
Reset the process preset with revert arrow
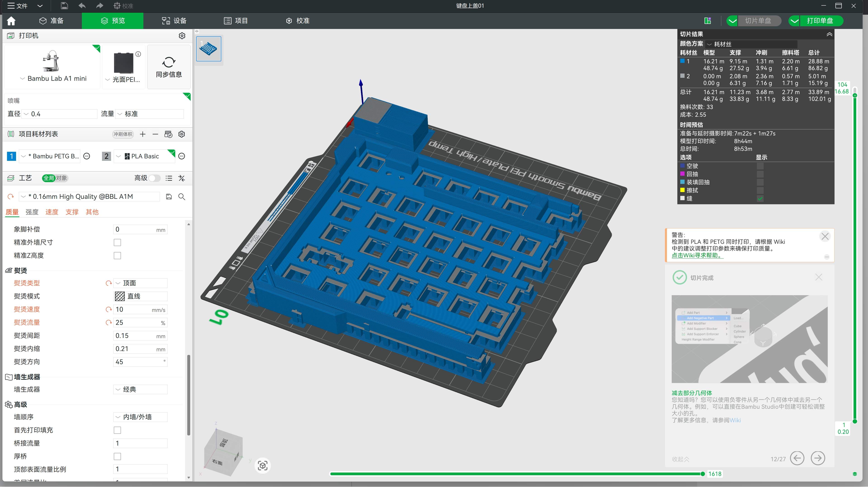tap(11, 197)
